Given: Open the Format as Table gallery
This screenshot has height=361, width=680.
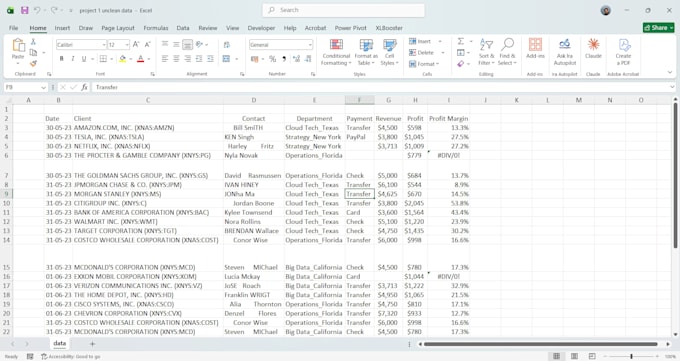Looking at the screenshot, I should click(366, 52).
